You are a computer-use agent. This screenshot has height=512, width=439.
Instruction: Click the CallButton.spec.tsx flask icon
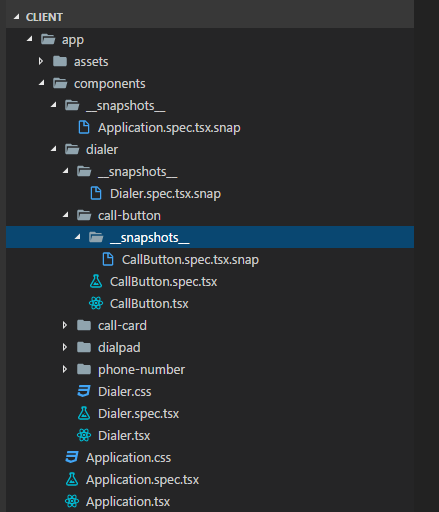point(96,281)
